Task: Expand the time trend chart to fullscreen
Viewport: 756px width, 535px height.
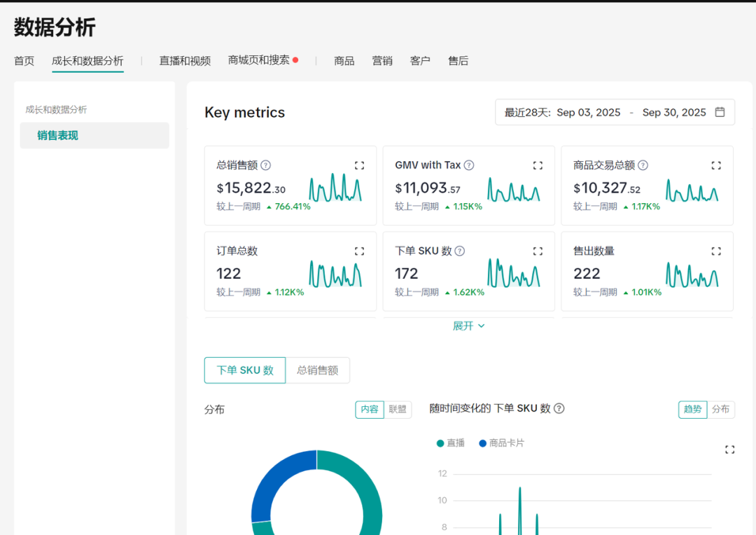Action: 729,449
